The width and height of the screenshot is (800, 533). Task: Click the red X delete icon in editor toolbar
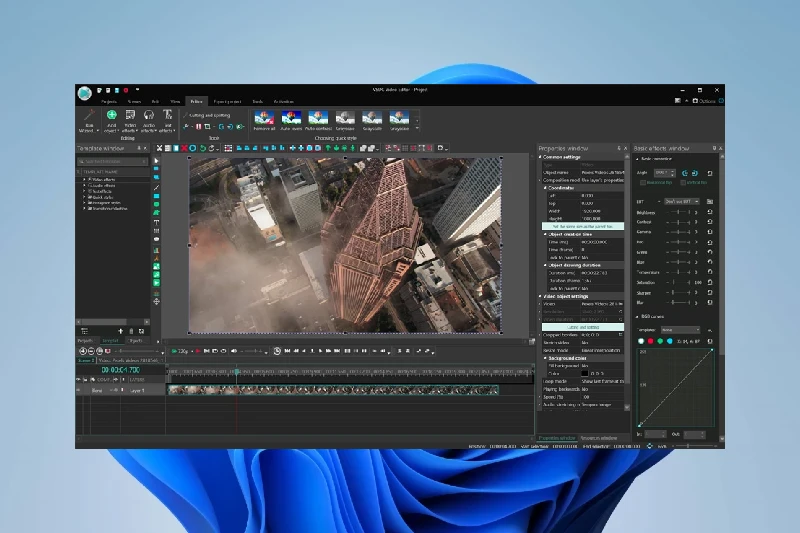point(184,148)
